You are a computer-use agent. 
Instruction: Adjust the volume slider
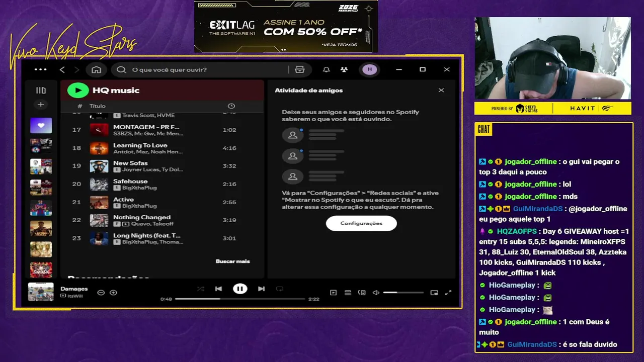(404, 293)
